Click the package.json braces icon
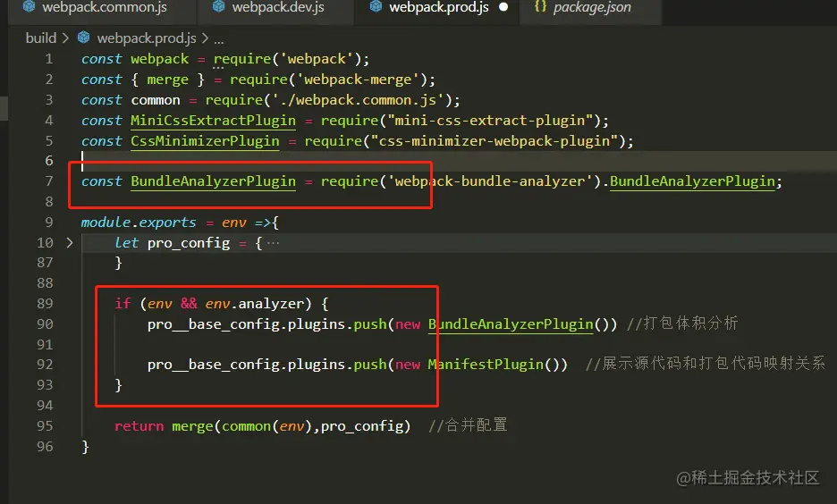Screen dimensions: 837x504 tap(540, 6)
